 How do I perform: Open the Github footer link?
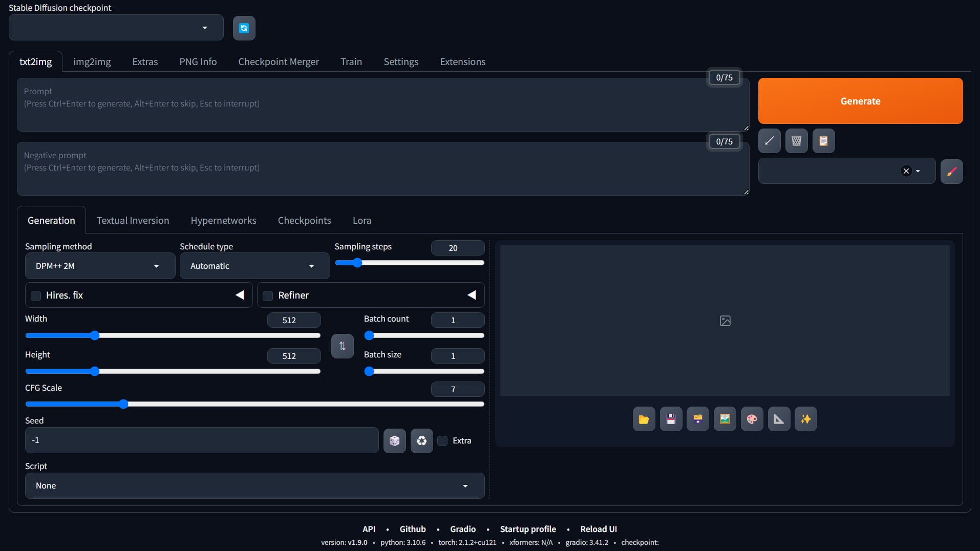(413, 529)
